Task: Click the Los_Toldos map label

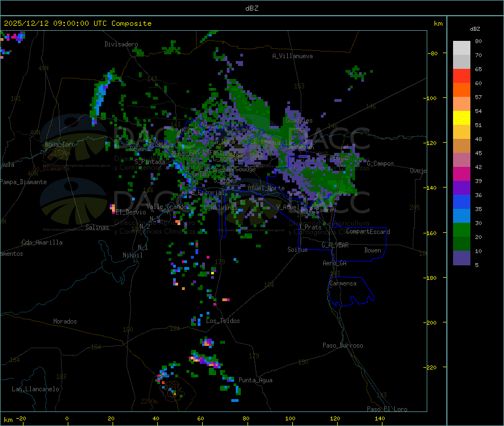Action: [223, 321]
